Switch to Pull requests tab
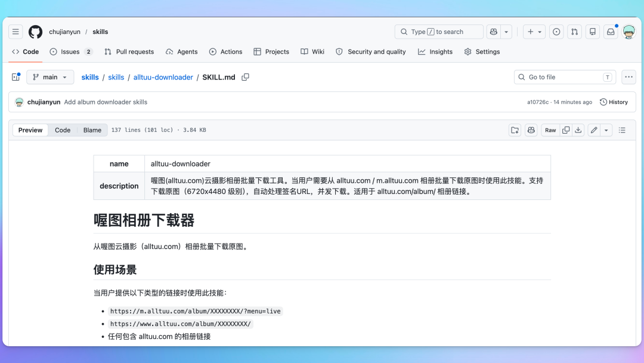This screenshot has height=363, width=644. [129, 52]
